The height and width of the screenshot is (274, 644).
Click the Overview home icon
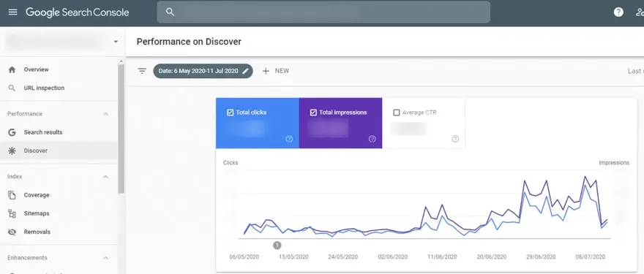(12, 69)
